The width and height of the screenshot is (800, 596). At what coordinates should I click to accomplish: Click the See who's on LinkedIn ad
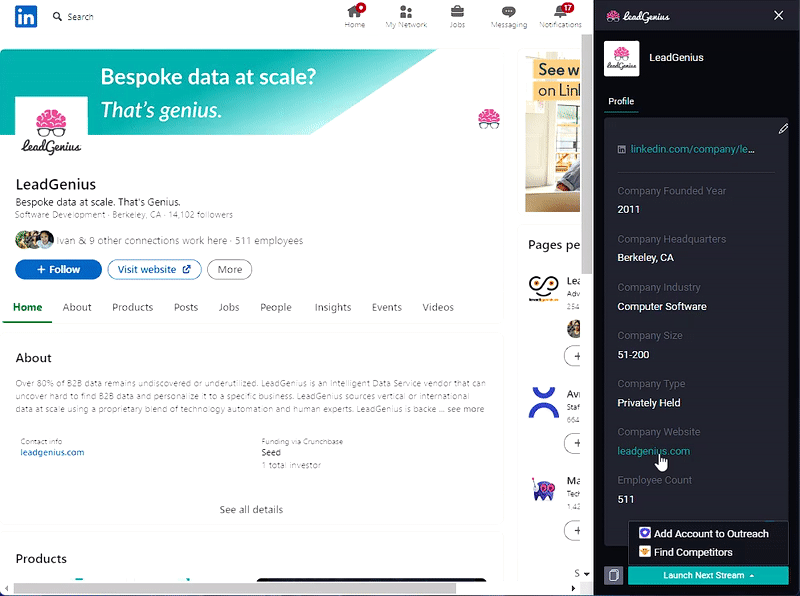pyautogui.click(x=553, y=132)
